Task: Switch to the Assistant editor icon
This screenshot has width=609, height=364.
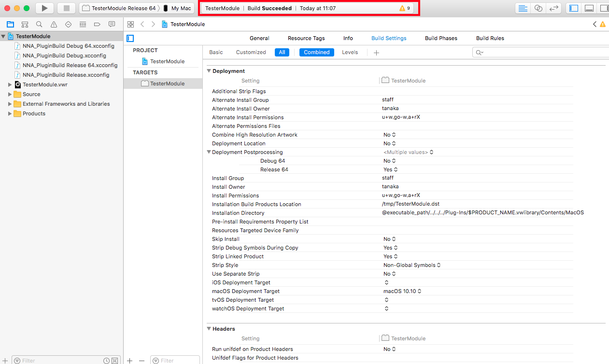Action: coord(538,8)
